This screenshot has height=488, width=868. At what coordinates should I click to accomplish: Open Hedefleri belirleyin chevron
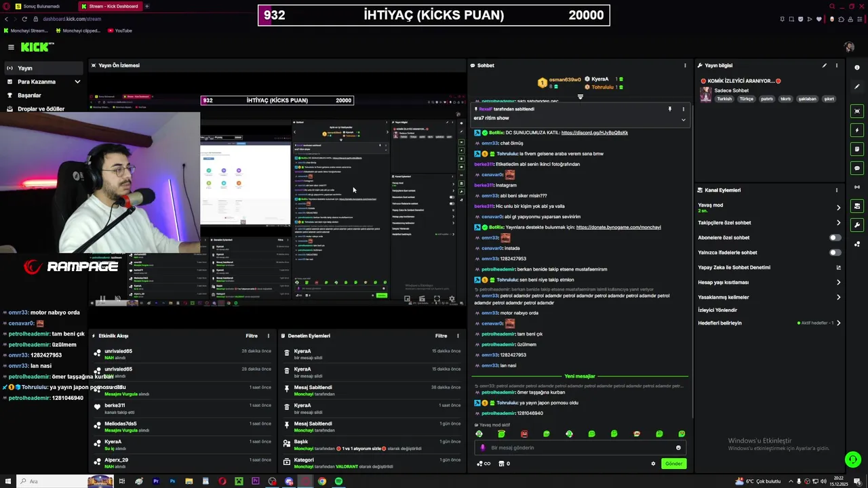coord(838,323)
